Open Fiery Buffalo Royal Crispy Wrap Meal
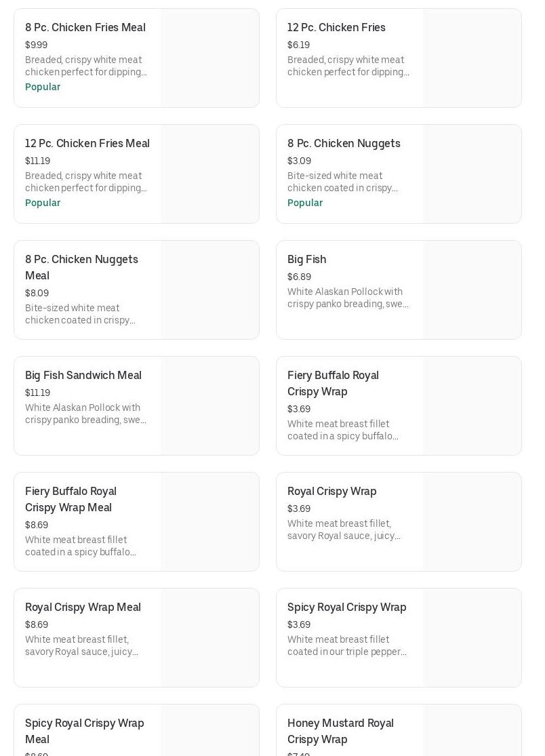545x756 pixels. coord(70,499)
